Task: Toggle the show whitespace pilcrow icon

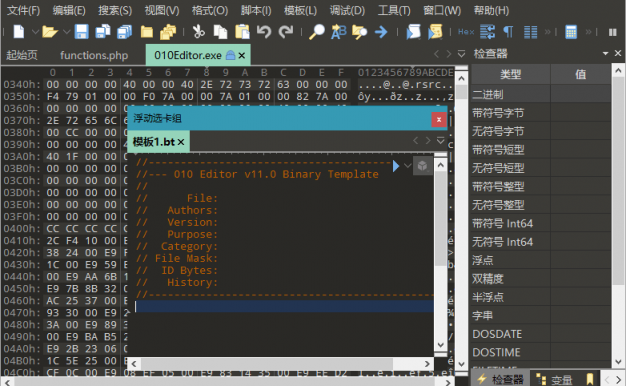Action: click(508, 32)
